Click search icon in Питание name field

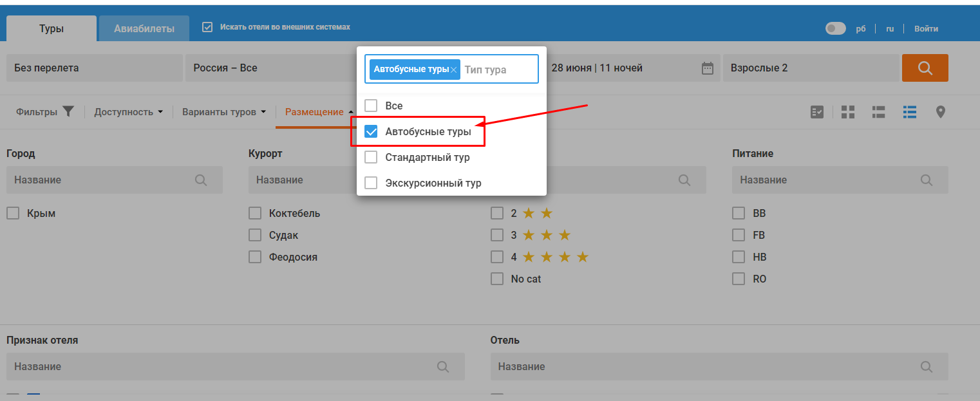click(927, 180)
